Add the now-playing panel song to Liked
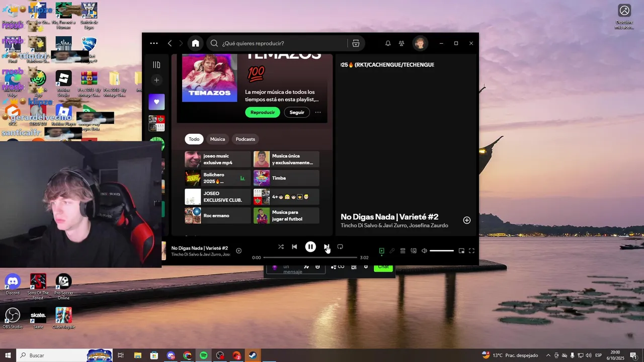The width and height of the screenshot is (644, 362). click(467, 220)
